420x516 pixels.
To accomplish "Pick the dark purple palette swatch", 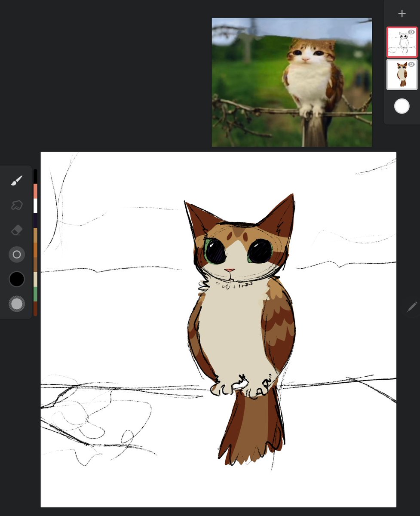I will coord(35,221).
